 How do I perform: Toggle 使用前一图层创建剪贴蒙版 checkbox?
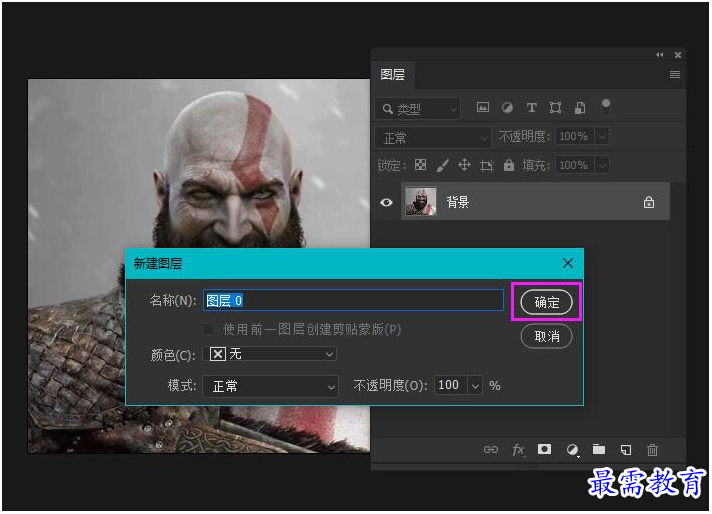(x=208, y=329)
